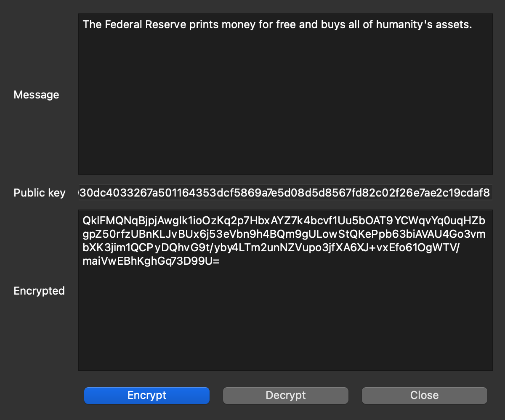Click the 'Message' label
The width and height of the screenshot is (505, 420).
[36, 95]
